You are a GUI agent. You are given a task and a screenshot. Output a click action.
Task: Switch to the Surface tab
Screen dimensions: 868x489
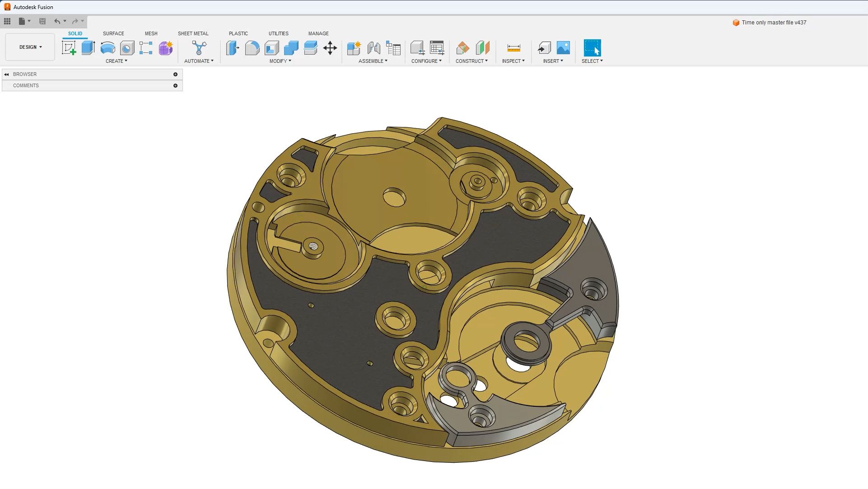point(113,33)
